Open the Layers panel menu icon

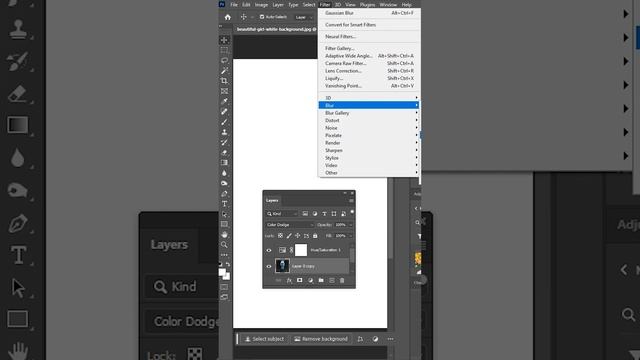pyautogui.click(x=351, y=200)
